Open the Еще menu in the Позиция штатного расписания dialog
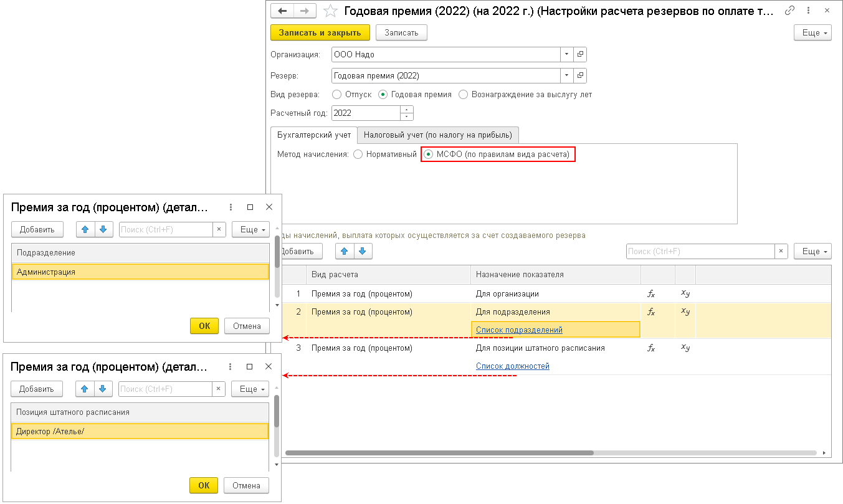Viewport: 843px width, 504px height. pyautogui.click(x=250, y=389)
